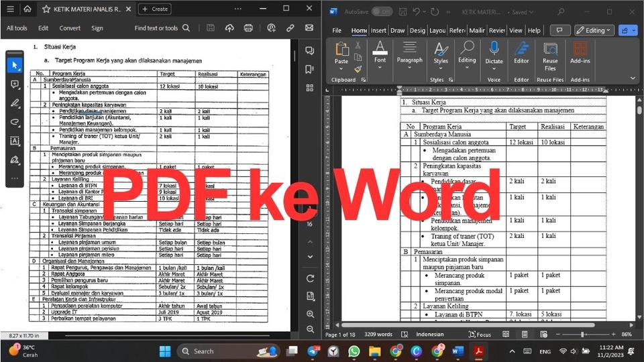Screen dimensions: 644x362
Task: Open Acrobat Edit menu
Action: click(x=43, y=28)
